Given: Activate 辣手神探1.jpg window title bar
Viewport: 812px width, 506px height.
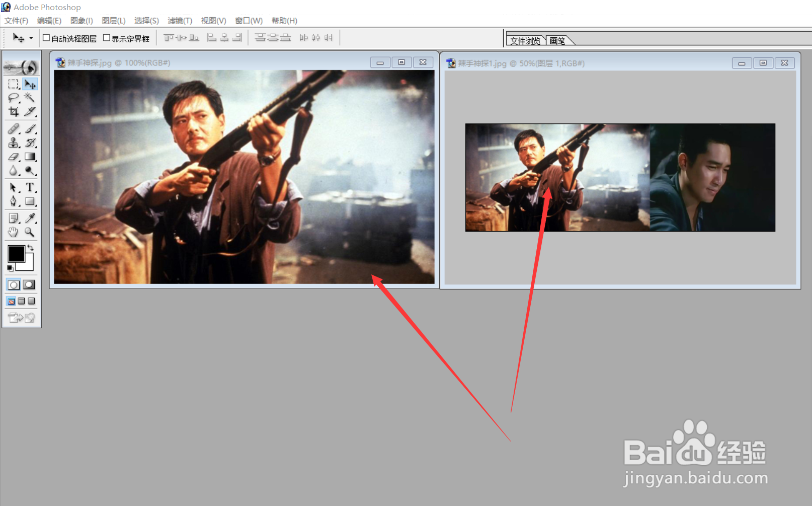Looking at the screenshot, I should pyautogui.click(x=620, y=63).
